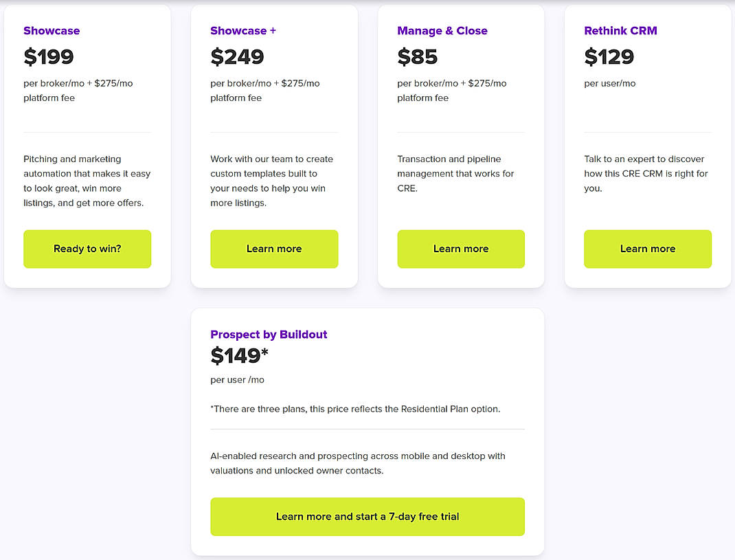Image resolution: width=735 pixels, height=560 pixels.
Task: Click the Ready to win? button
Action: tap(87, 249)
